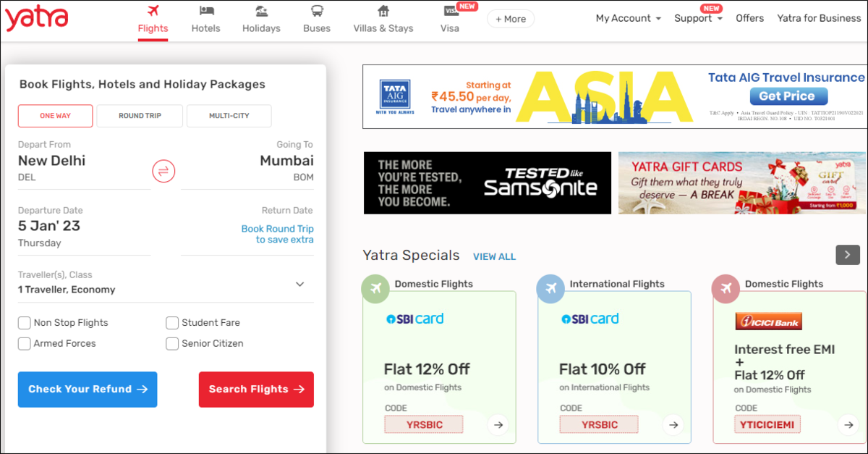
Task: Open the Holidays beach icon
Action: coord(261,11)
